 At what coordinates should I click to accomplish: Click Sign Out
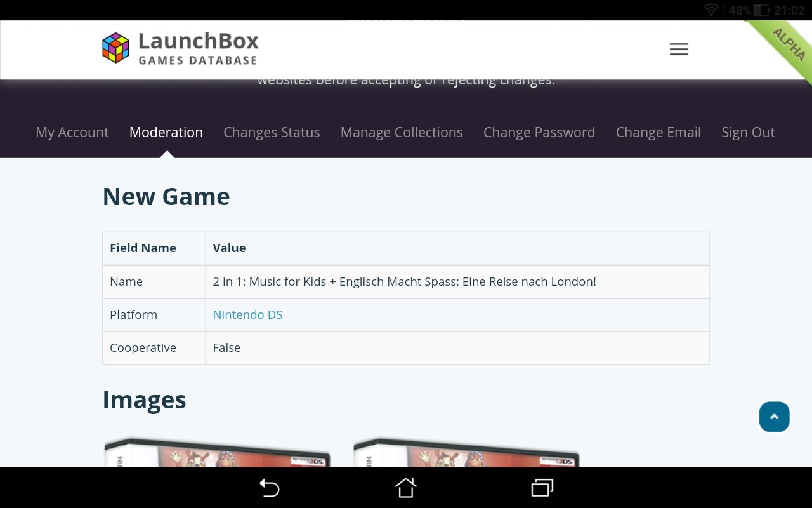748,132
